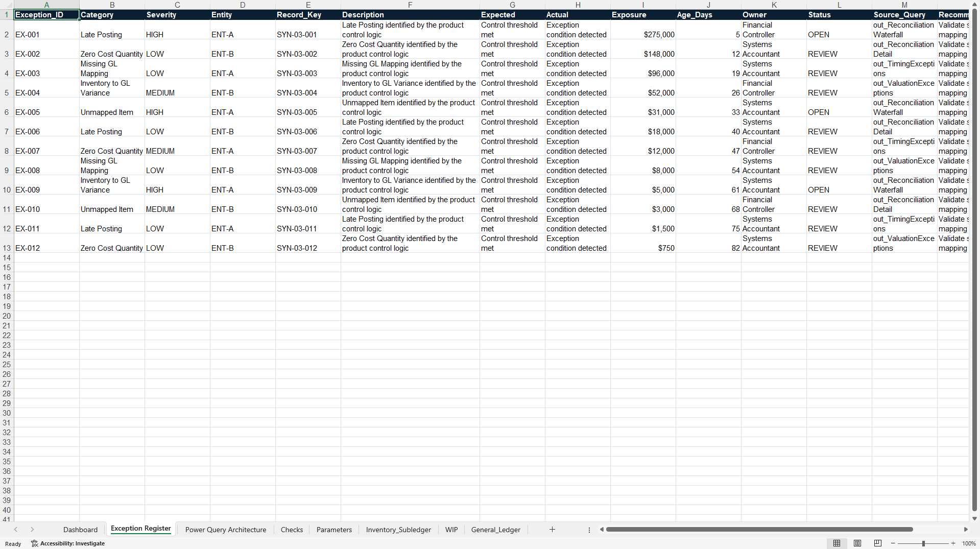This screenshot has height=549, width=980.
Task: Click horizontal scrollbar left arrow
Action: [x=602, y=530]
